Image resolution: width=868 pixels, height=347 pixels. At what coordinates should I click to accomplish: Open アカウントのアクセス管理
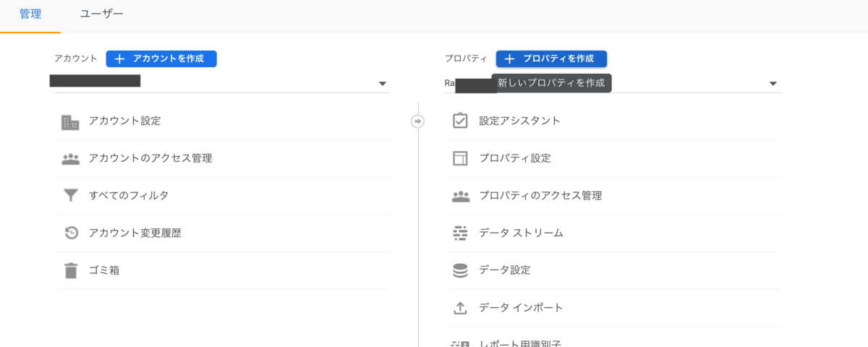pyautogui.click(x=222, y=159)
